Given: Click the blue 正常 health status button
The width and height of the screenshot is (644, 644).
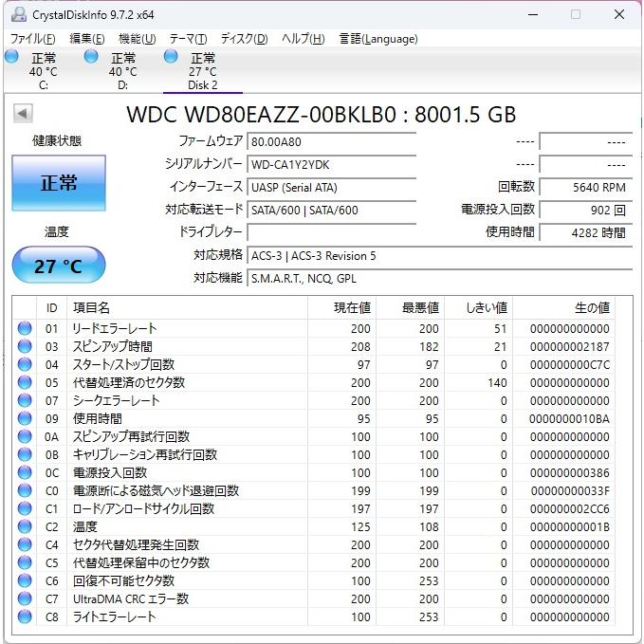Looking at the screenshot, I should click(x=59, y=183).
